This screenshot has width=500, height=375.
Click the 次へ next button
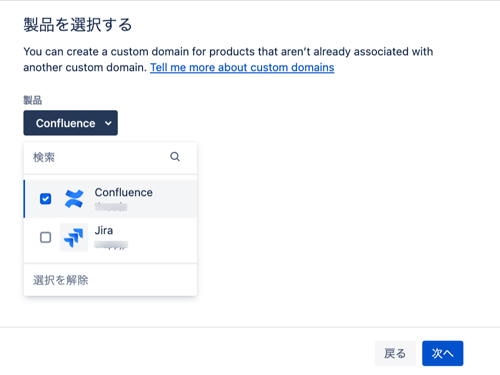[443, 353]
